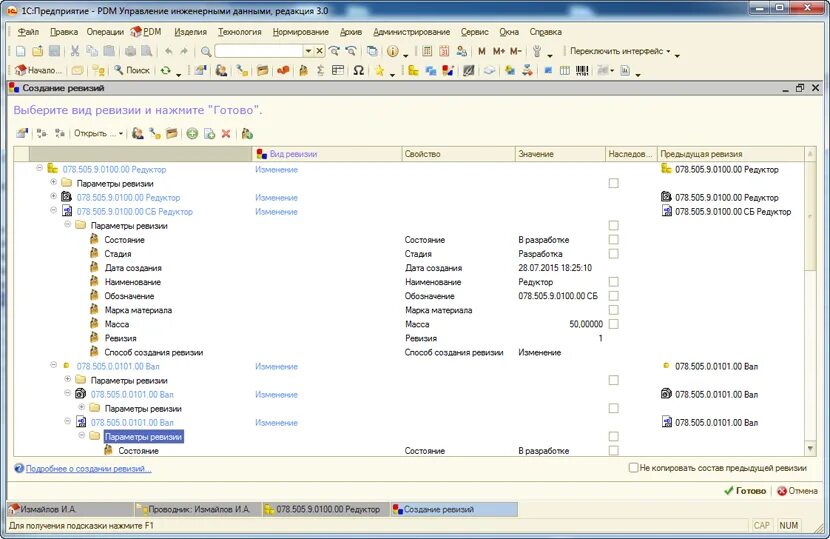830x539 pixels.
Task: Click the Поиск search button in toolbar
Action: click(132, 70)
